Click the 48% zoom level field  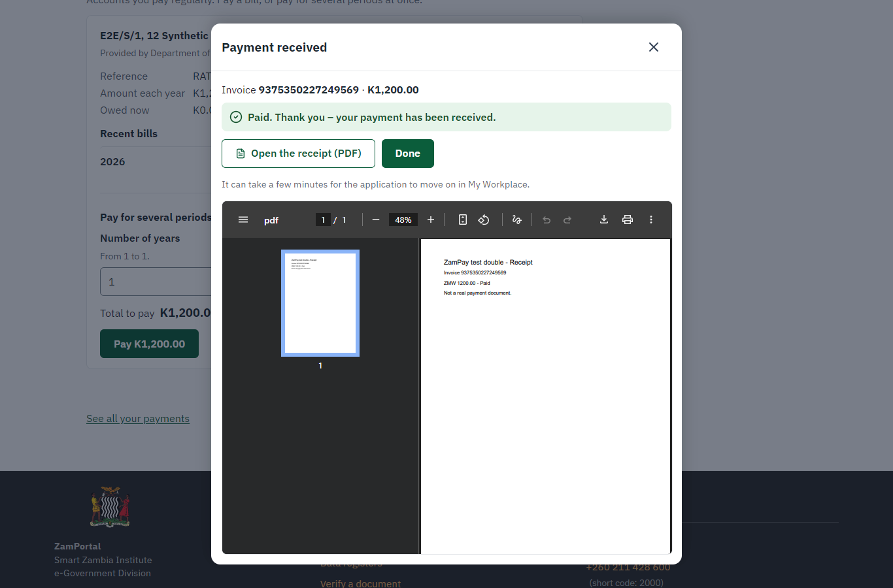pos(403,220)
